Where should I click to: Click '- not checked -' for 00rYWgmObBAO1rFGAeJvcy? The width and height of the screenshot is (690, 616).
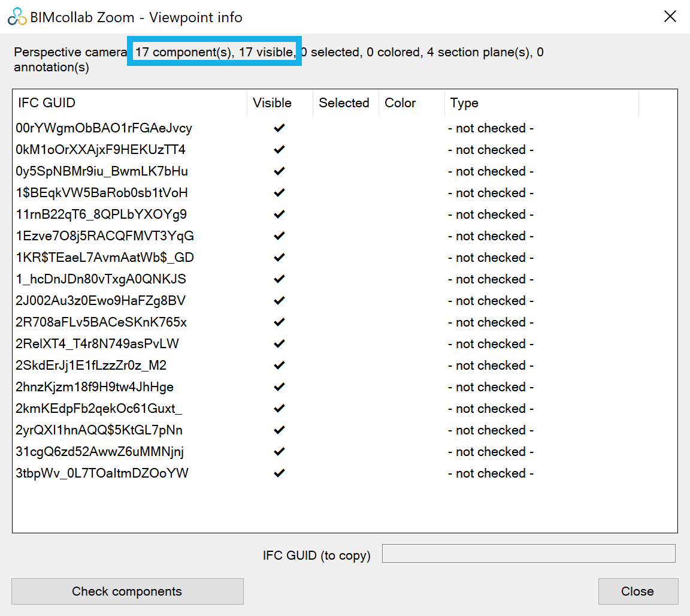[x=491, y=128]
